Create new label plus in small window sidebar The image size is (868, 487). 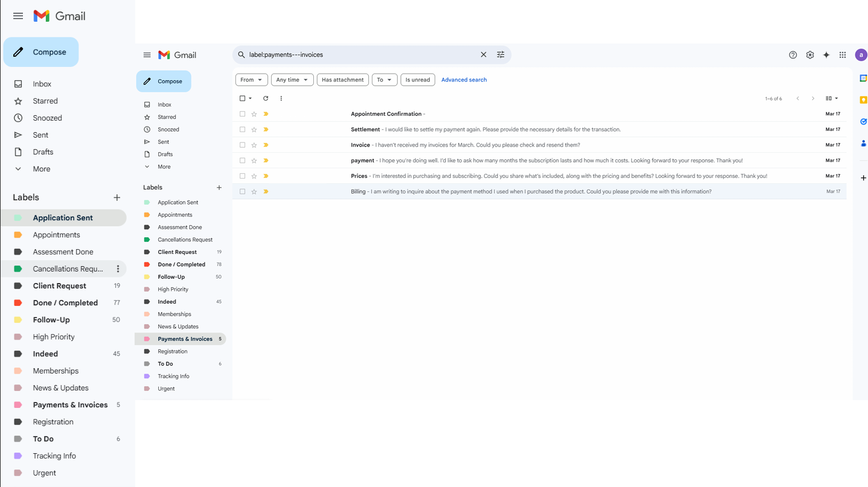tap(219, 188)
